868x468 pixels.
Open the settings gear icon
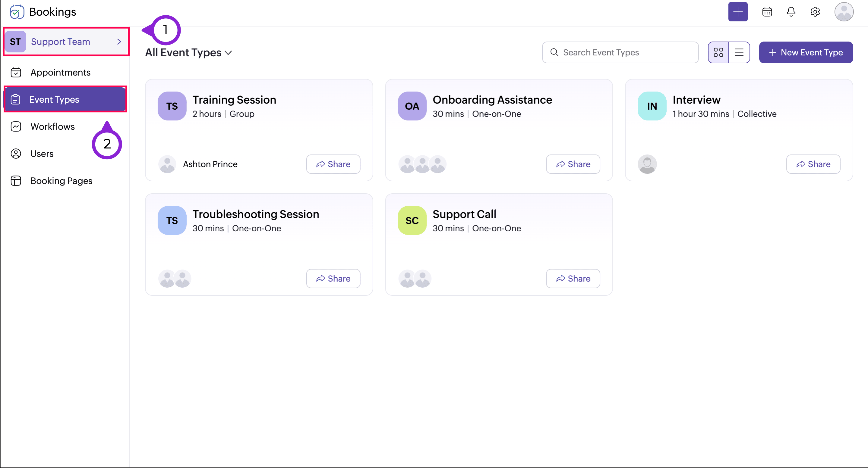pyautogui.click(x=815, y=12)
